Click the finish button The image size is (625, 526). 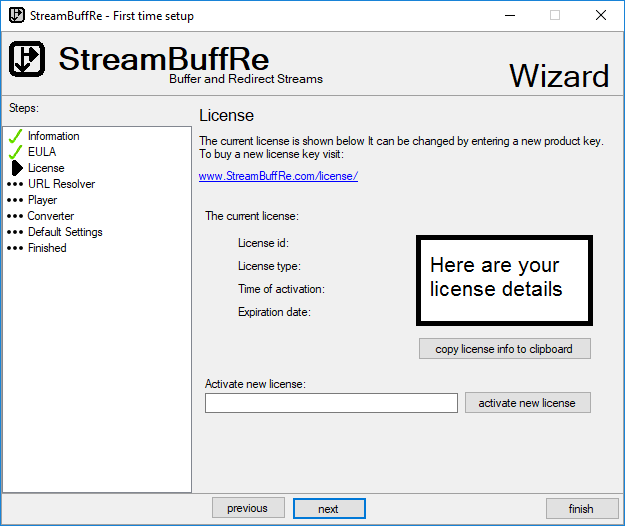coord(581,509)
